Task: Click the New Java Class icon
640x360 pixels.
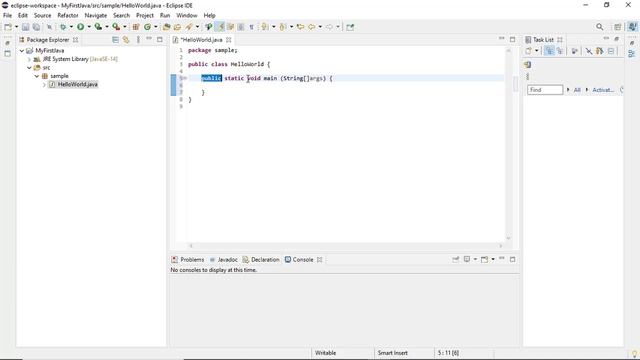Action: pos(147,27)
